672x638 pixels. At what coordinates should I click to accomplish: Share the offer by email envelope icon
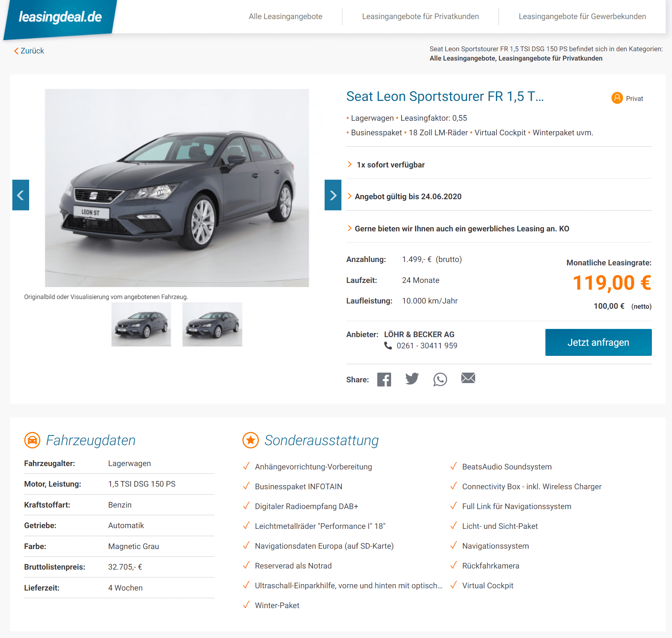468,378
